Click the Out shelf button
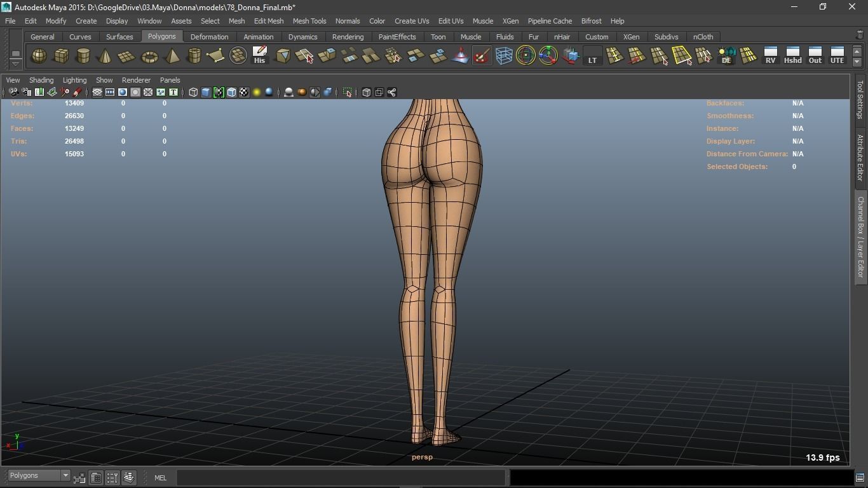868x488 pixels. (815, 57)
